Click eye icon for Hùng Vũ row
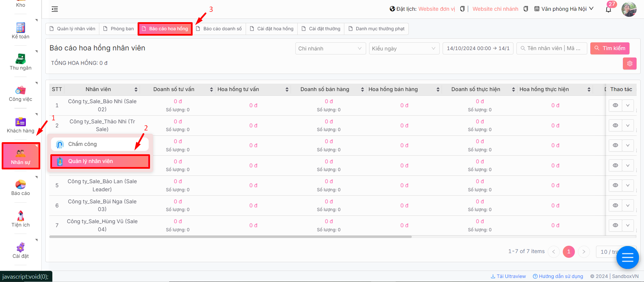 [615, 226]
